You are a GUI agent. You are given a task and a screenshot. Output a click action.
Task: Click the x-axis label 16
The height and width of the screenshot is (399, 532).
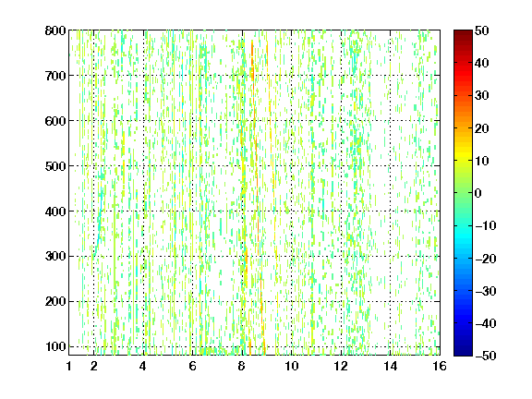[x=440, y=366]
